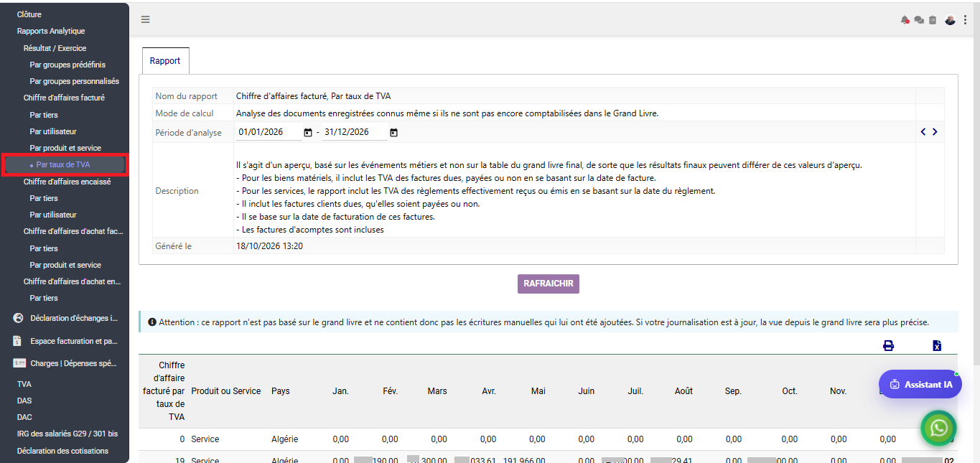Open the clipboard tasks icon
The height and width of the screenshot is (463, 980).
933,20
